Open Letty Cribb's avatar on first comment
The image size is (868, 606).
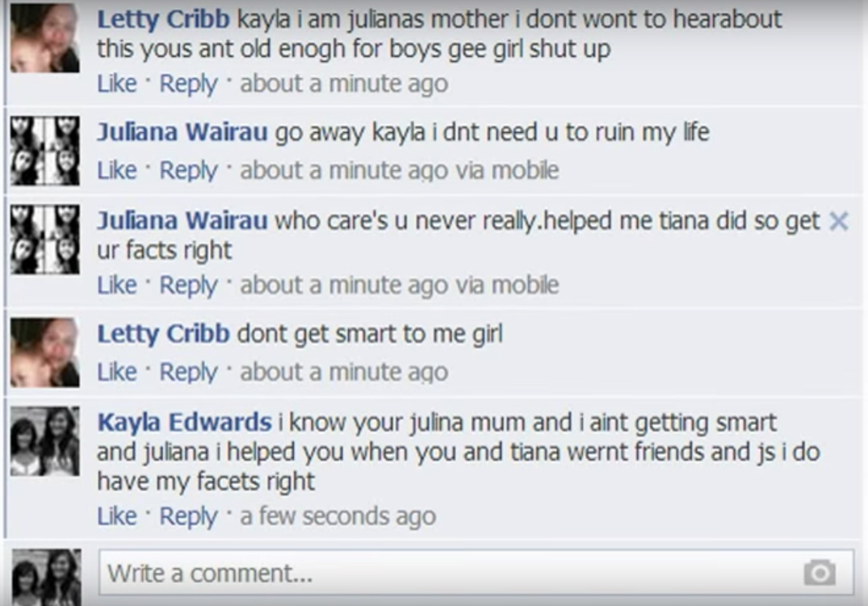[45, 38]
